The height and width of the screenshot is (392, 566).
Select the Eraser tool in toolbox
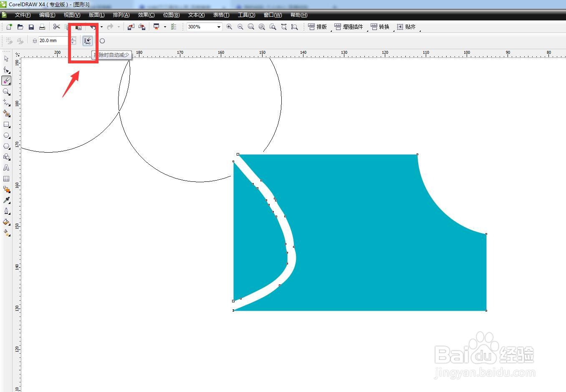tap(6, 80)
